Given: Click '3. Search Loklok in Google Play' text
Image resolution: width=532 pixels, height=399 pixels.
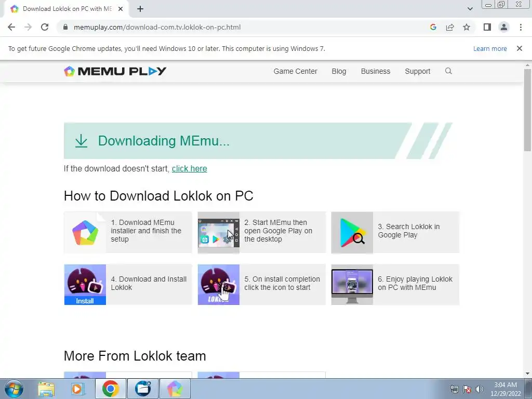Looking at the screenshot, I should (x=408, y=231).
